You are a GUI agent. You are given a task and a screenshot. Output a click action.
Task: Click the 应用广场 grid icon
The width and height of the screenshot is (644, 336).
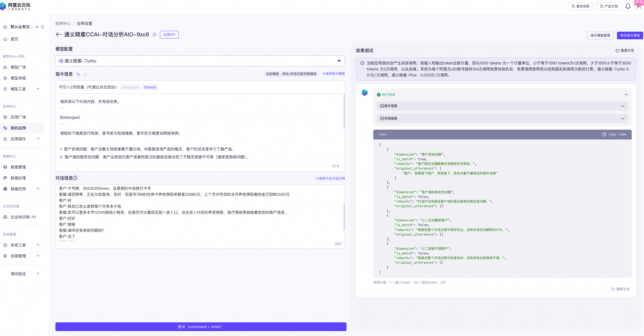[5, 117]
